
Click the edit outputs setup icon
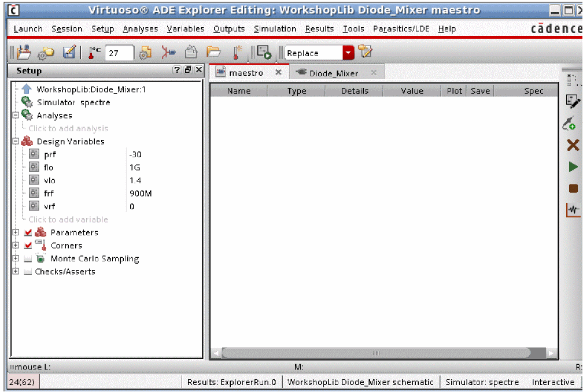573,102
